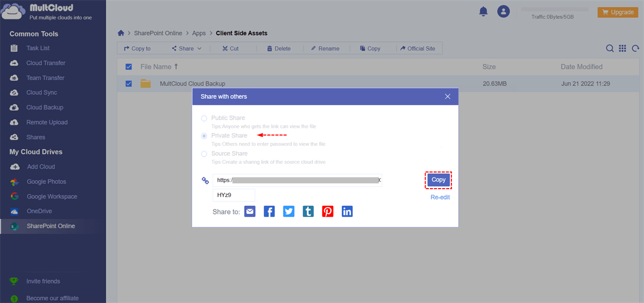Navigate to Apps in the breadcrumb
Viewport: 644px width, 303px height.
(199, 33)
